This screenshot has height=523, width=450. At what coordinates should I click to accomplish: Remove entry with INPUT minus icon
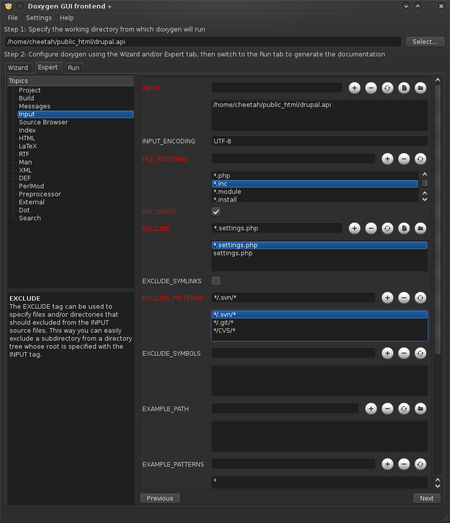pos(371,88)
